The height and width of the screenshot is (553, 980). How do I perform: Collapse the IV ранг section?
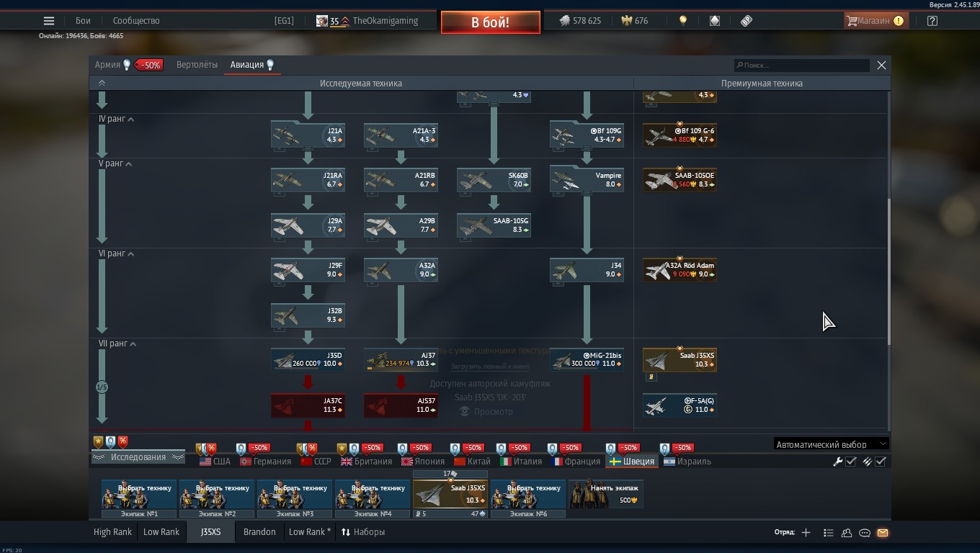[x=116, y=119]
